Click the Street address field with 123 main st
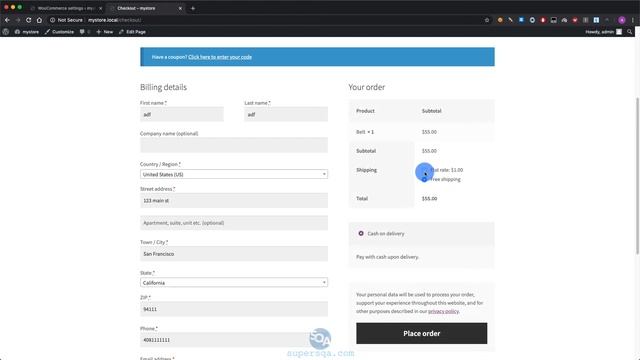 tap(234, 200)
